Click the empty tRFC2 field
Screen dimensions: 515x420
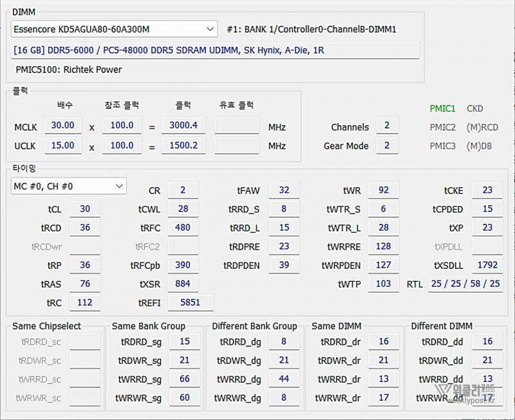183,246
